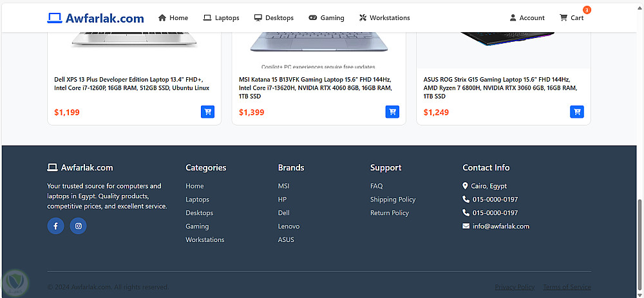
Task: Open Workstations in the navigation bar
Action: click(x=384, y=18)
